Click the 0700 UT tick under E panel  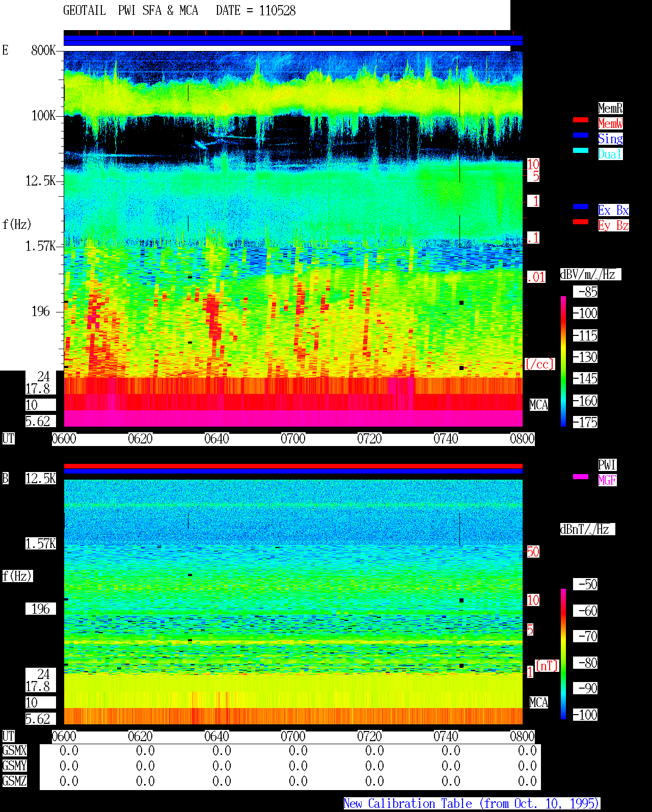pyautogui.click(x=293, y=439)
